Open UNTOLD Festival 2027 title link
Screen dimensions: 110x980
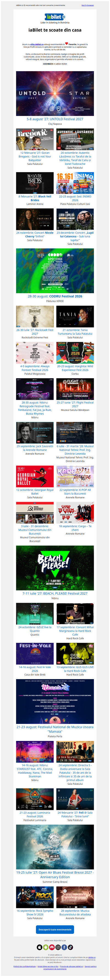55,119
